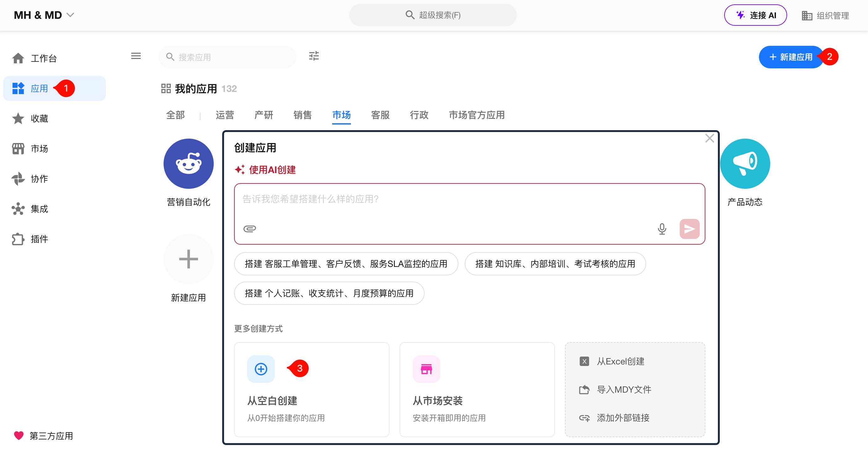Open the 插件 puzzle icon in sidebar
Screen dimensions: 868x461
tap(18, 239)
